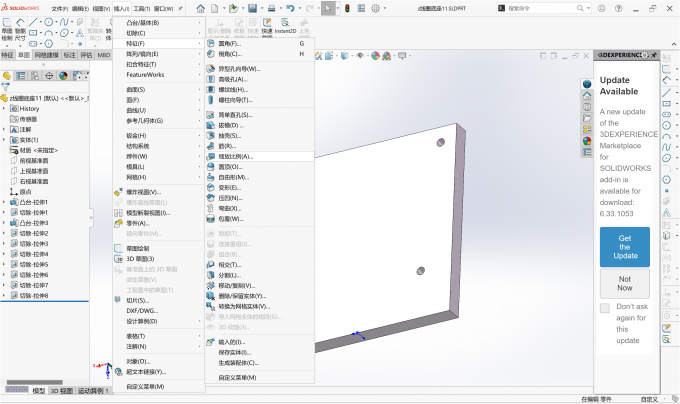Image resolution: width=680 pixels, height=404 pixels.
Task: Switch to the 运动算例 1 bottom tab
Action: (x=93, y=391)
